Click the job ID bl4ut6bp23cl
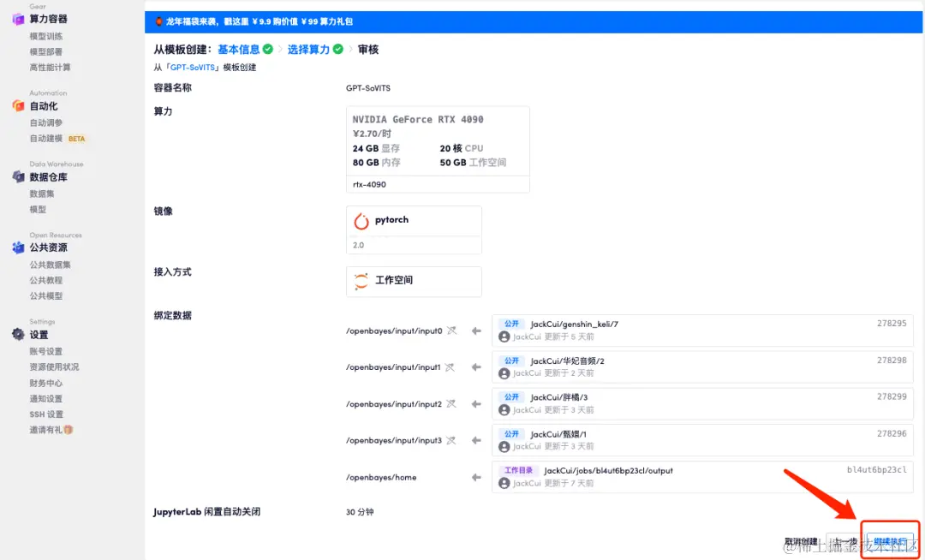This screenshot has width=925, height=560. [877, 470]
